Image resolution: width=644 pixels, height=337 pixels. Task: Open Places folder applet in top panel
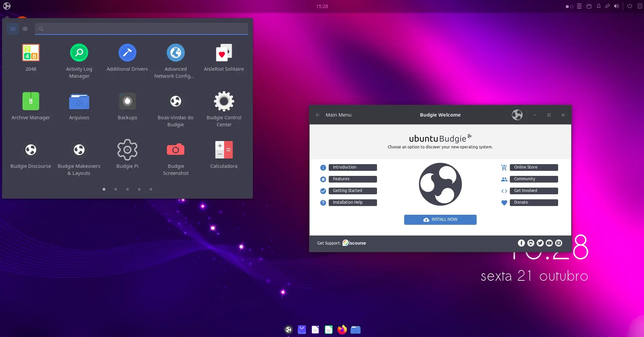[589, 6]
